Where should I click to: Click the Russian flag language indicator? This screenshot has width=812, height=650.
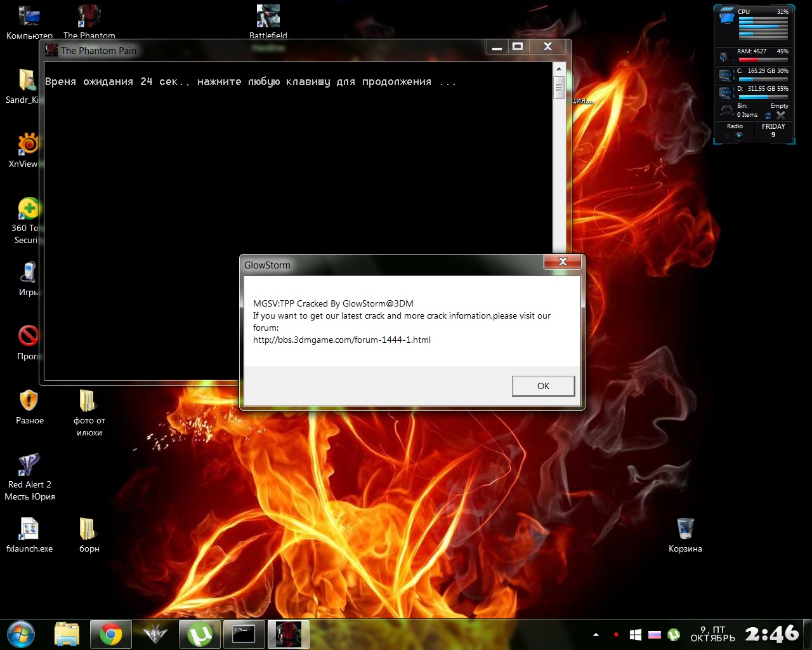coord(655,635)
